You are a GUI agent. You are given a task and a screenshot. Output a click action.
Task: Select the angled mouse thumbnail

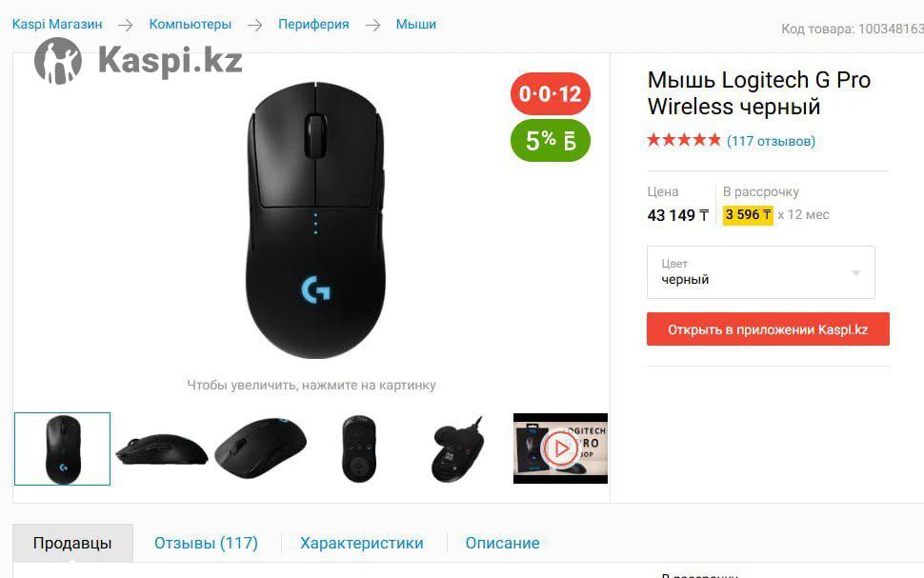(x=260, y=448)
